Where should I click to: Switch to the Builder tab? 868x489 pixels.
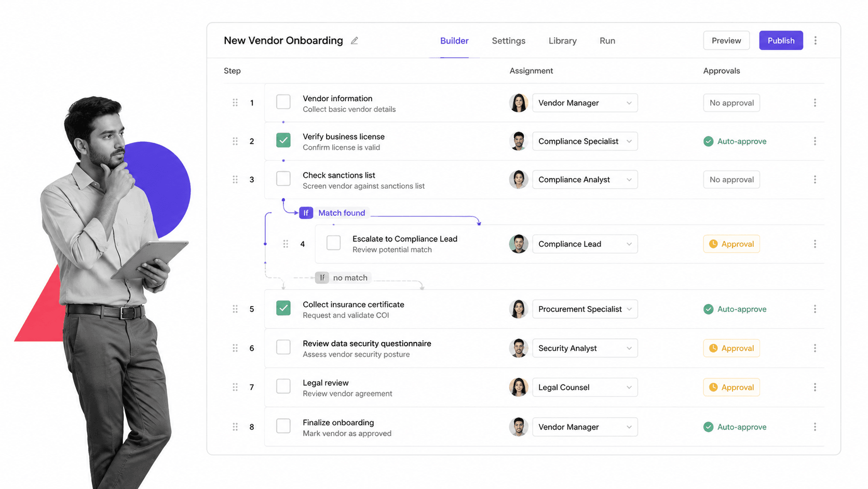pyautogui.click(x=454, y=41)
